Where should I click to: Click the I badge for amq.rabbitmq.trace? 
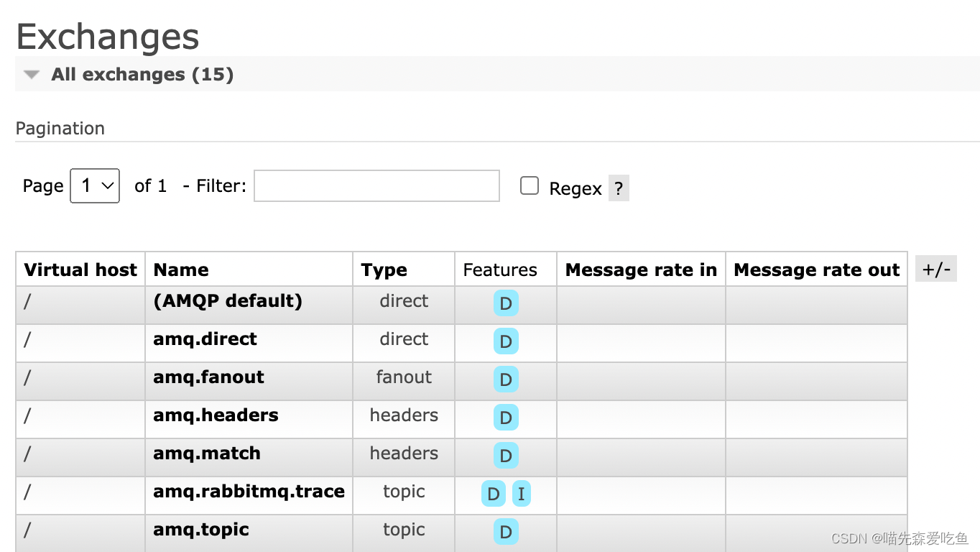pos(522,494)
